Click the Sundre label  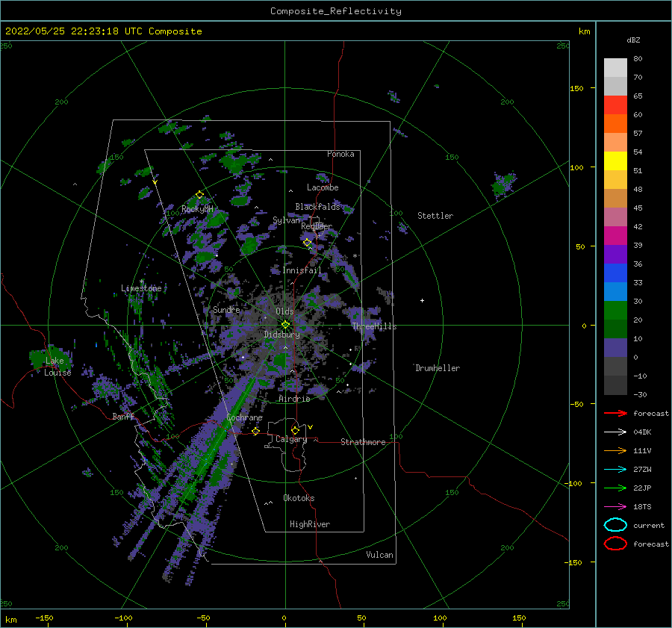[x=226, y=309]
